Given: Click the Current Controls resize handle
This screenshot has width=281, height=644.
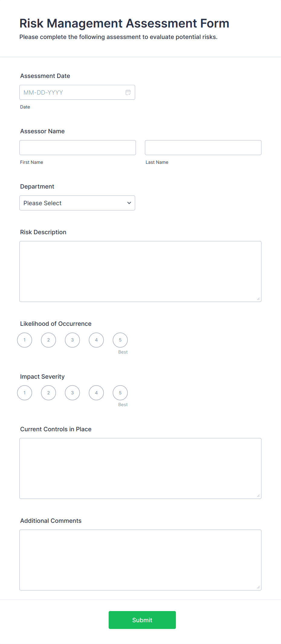Looking at the screenshot, I should pyautogui.click(x=259, y=496).
